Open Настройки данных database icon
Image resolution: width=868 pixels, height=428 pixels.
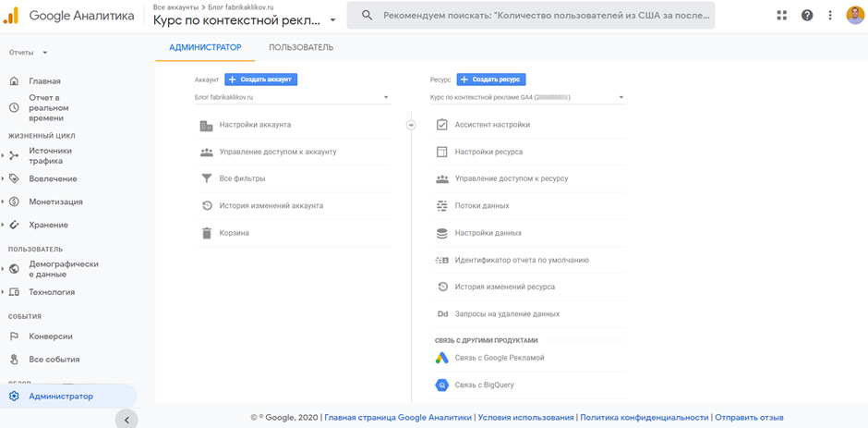[441, 233]
